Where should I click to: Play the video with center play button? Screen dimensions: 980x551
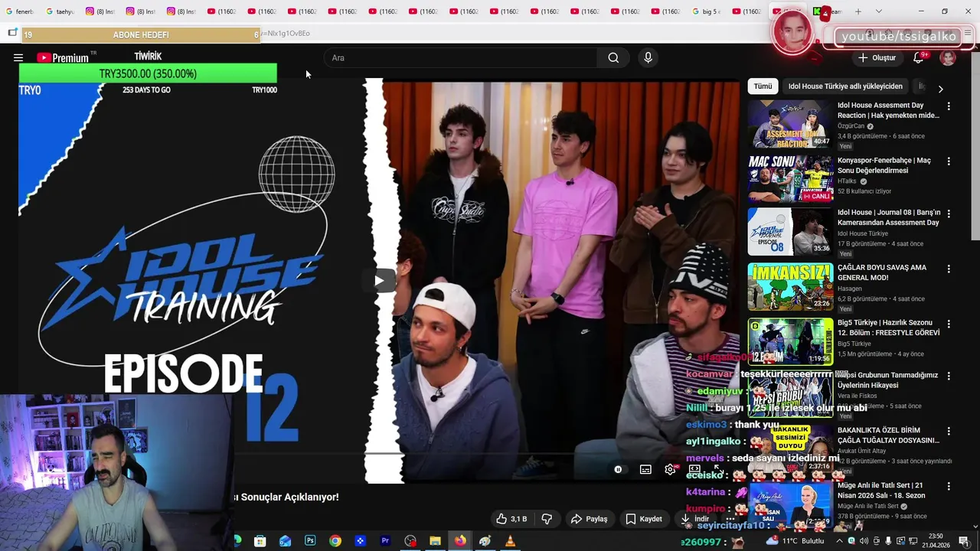coord(379,280)
